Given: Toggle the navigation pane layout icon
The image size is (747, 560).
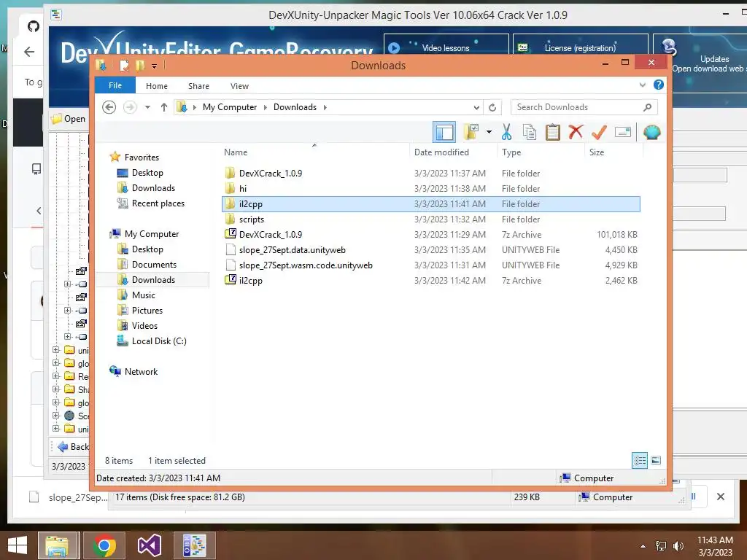Looking at the screenshot, I should point(444,133).
